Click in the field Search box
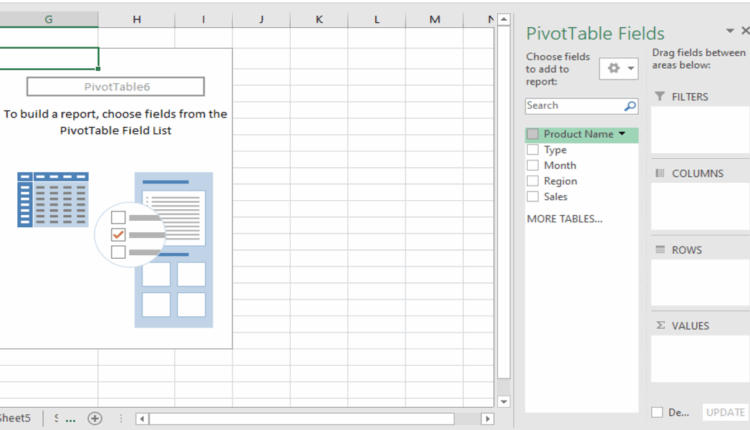This screenshot has width=750, height=430. tap(573, 106)
